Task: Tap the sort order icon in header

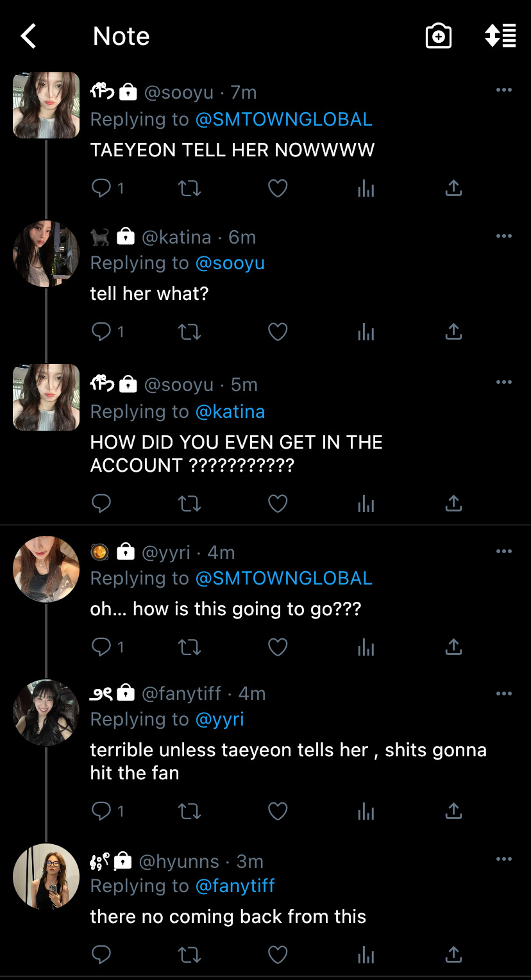Action: pyautogui.click(x=500, y=36)
